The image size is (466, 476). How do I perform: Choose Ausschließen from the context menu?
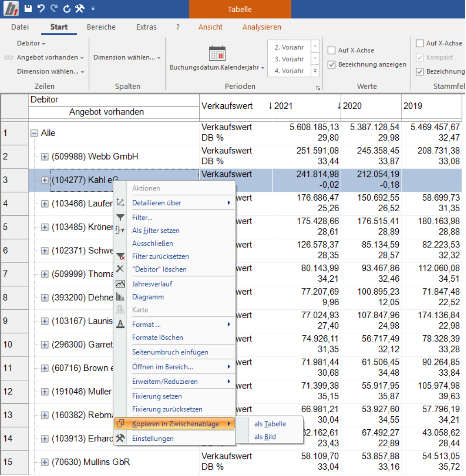point(153,243)
